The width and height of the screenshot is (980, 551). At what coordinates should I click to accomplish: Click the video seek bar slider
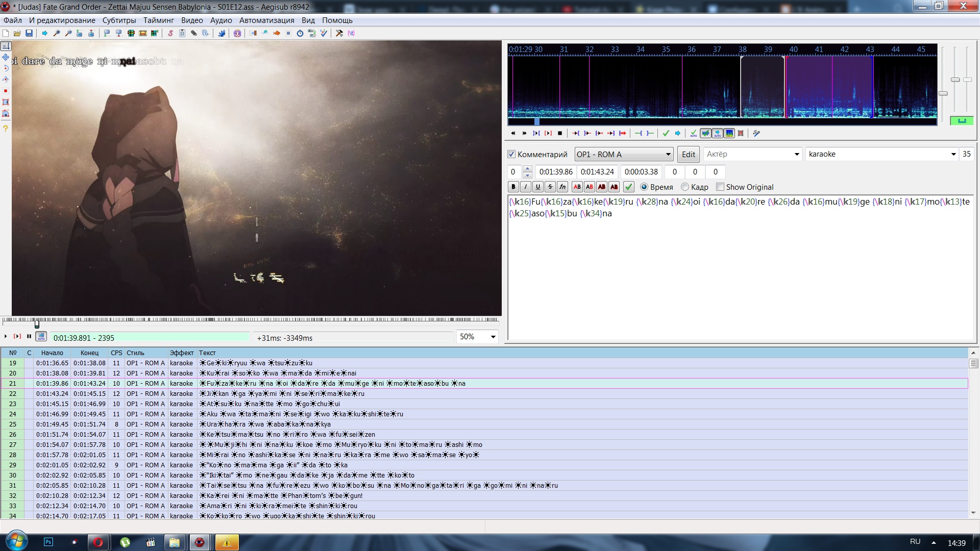37,323
